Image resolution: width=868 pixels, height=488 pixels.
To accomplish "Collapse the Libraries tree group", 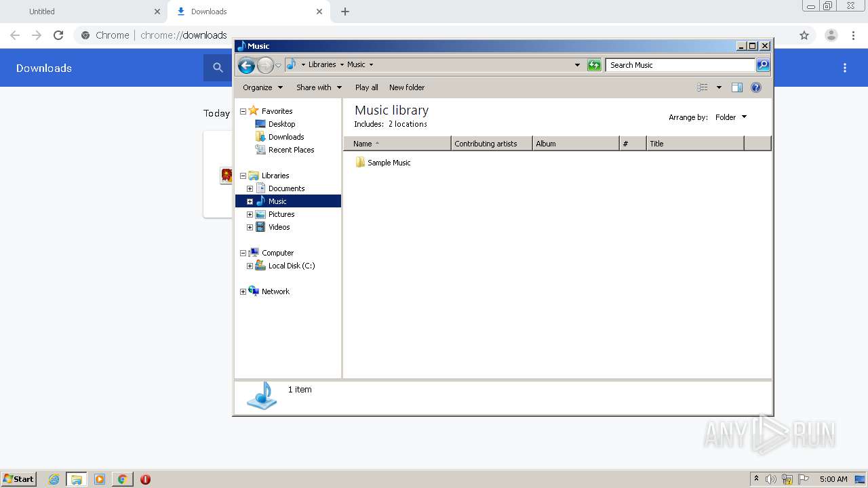I will pyautogui.click(x=243, y=176).
